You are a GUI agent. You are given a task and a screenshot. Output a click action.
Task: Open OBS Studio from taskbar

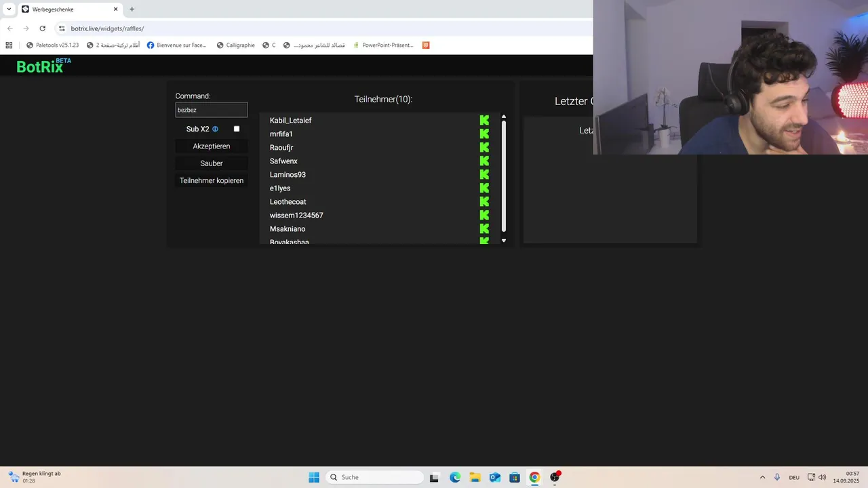point(555,477)
